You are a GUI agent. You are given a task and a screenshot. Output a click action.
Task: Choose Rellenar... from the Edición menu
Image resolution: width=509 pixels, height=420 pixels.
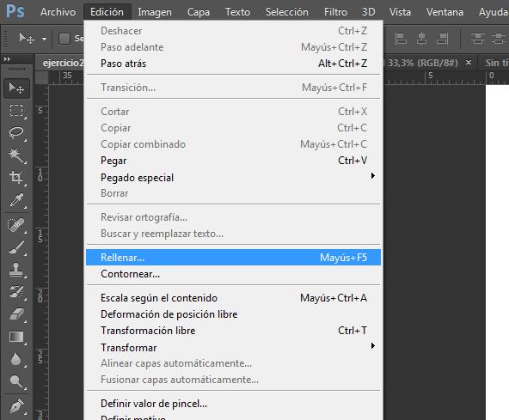coord(233,257)
